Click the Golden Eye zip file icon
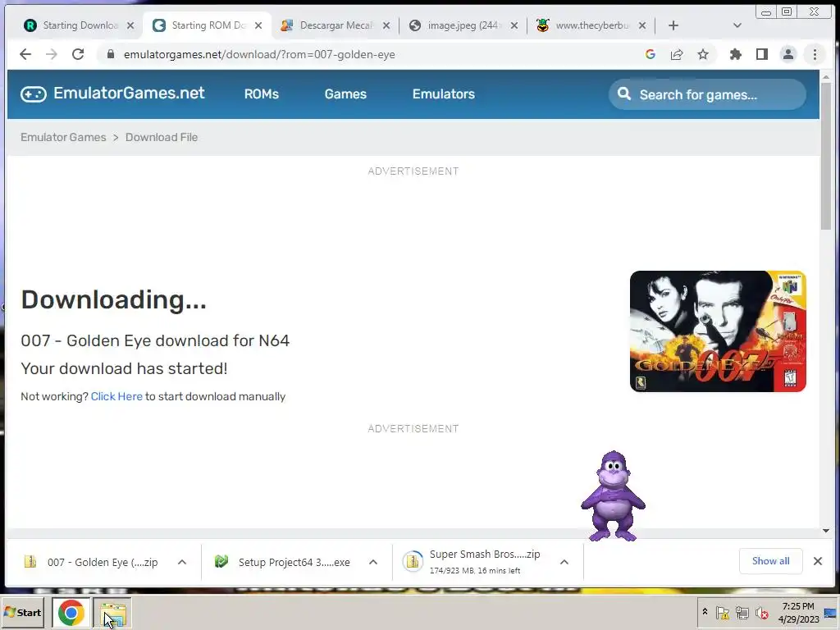The width and height of the screenshot is (840, 630). pos(30,561)
